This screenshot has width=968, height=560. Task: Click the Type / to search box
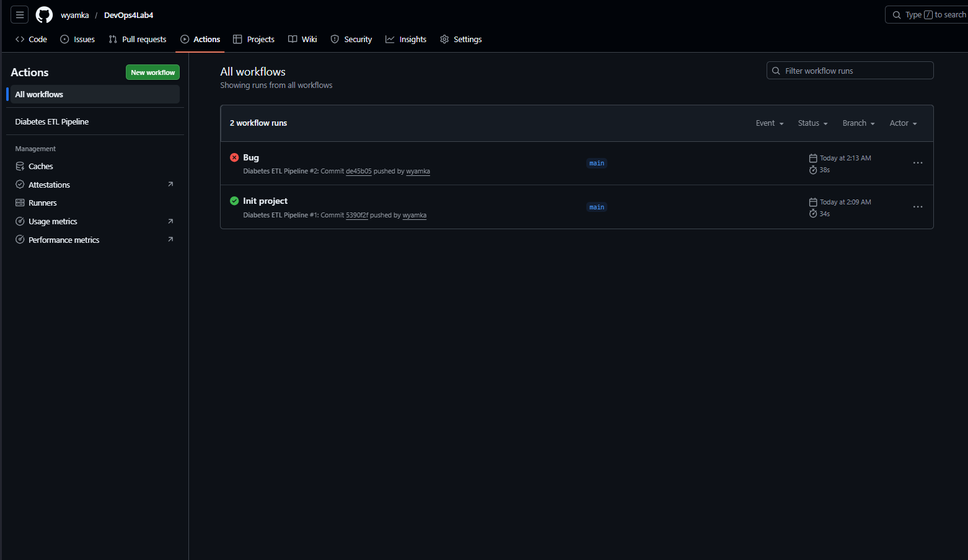coord(928,15)
